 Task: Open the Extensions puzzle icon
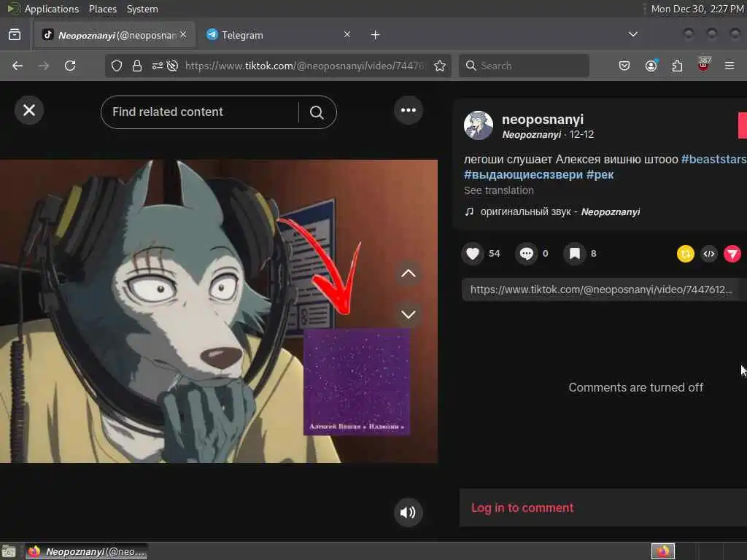pyautogui.click(x=677, y=66)
